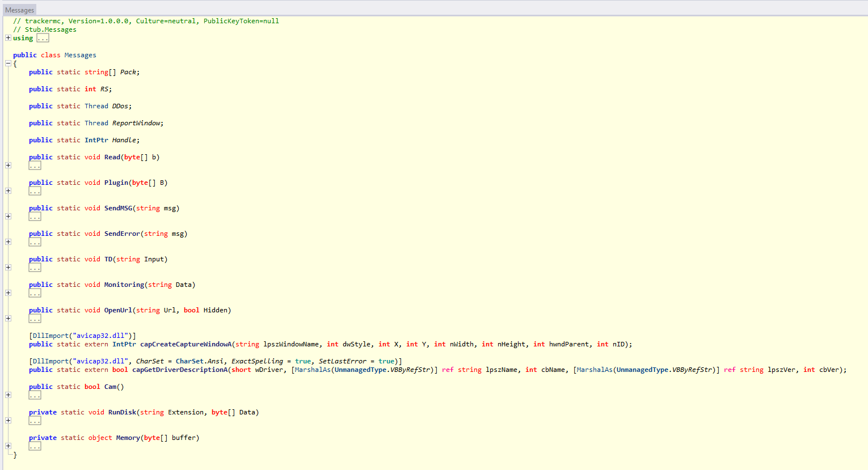The image size is (868, 470).
Task: Click the IntPtr type on the Handle line
Action: [96, 140]
